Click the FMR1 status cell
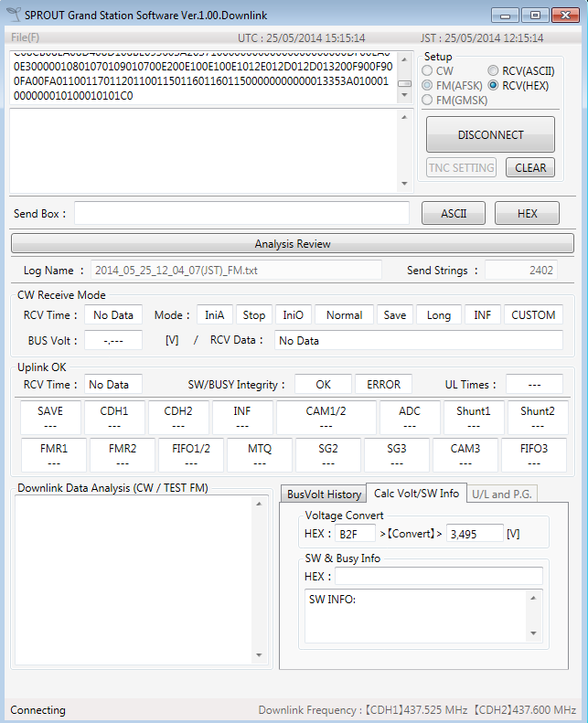 [x=54, y=455]
